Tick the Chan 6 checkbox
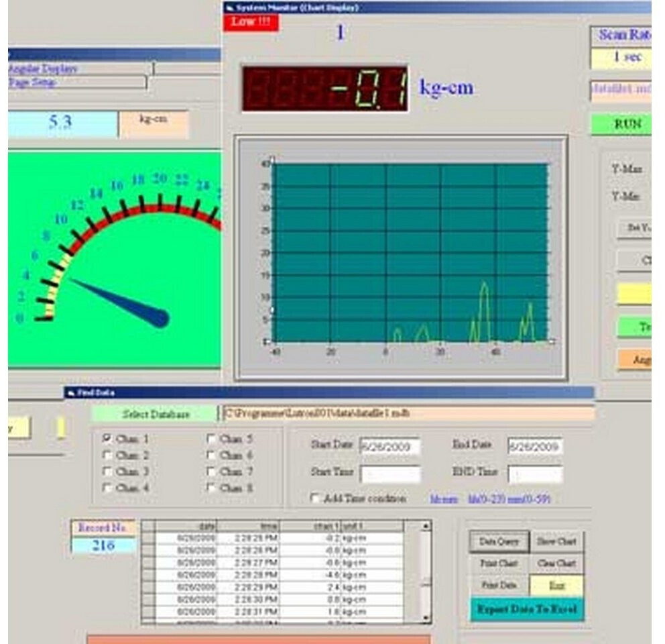Viewport: 665px width, 644px height. [x=210, y=455]
